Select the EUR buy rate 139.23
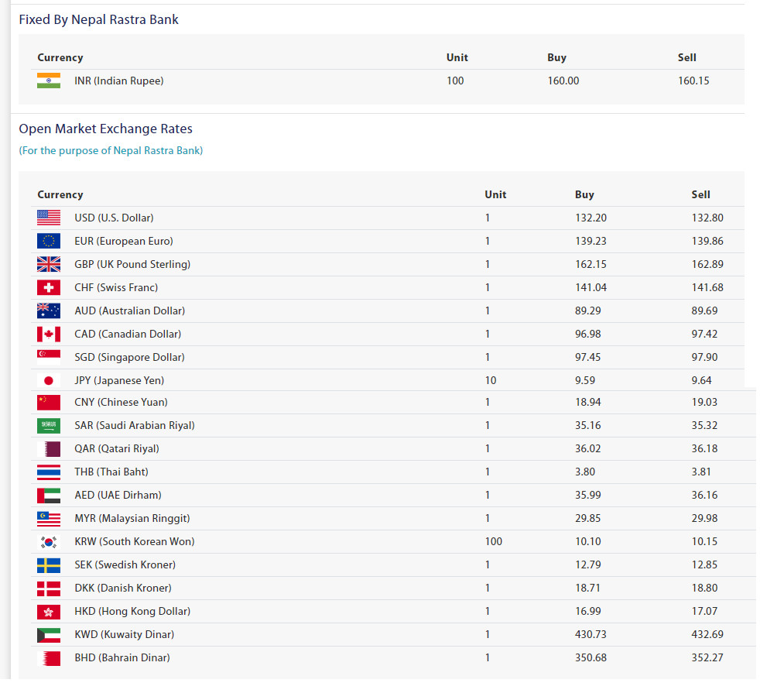This screenshot has height=700, width=760. 591,241
